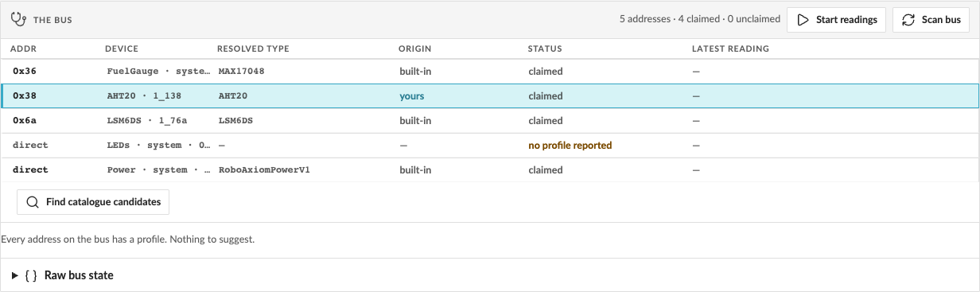Click the Find catalogue candidates button text
Screen dimensions: 980x292
pyautogui.click(x=103, y=202)
